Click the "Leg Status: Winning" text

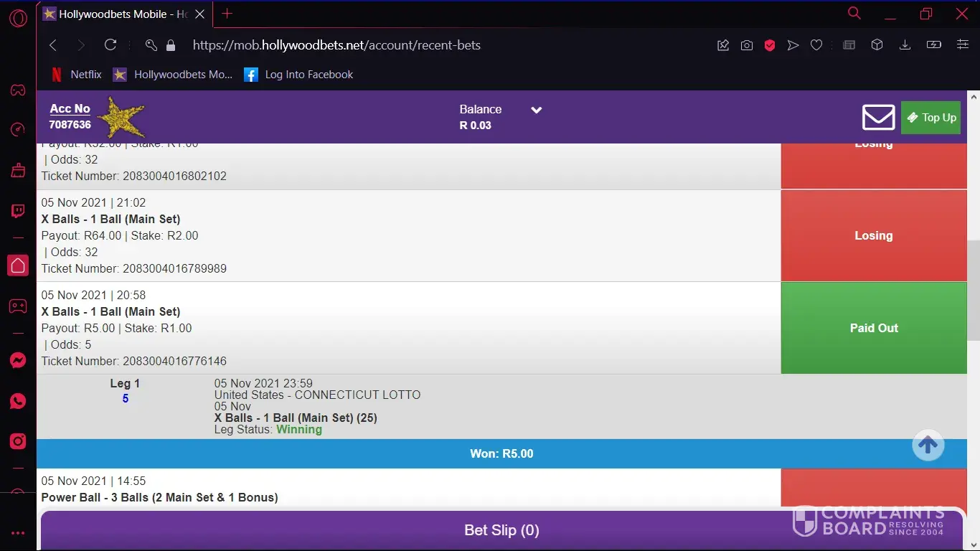point(268,429)
